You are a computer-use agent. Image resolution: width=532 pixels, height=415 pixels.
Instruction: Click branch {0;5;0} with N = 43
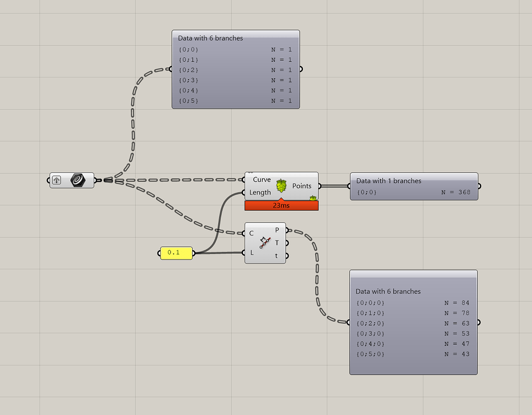(413, 354)
